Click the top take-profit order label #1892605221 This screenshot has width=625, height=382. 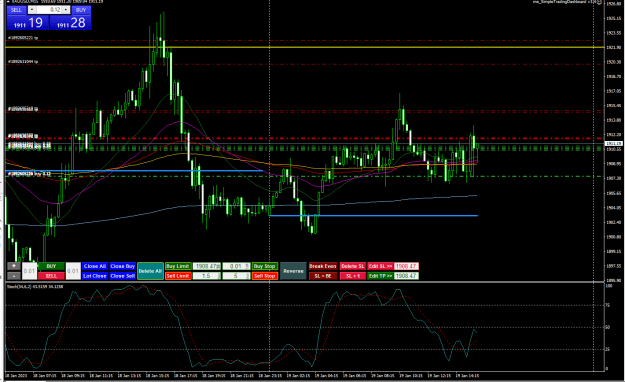[x=23, y=38]
